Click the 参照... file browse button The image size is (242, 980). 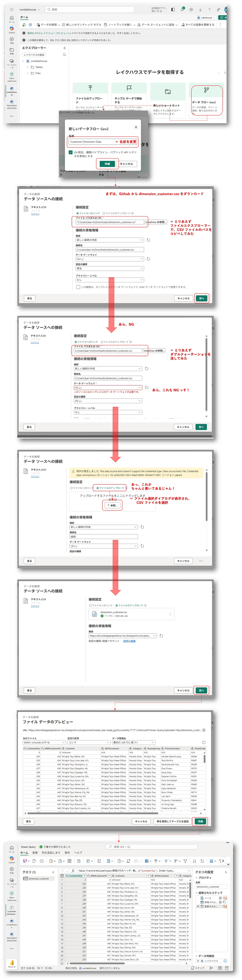(112, 506)
